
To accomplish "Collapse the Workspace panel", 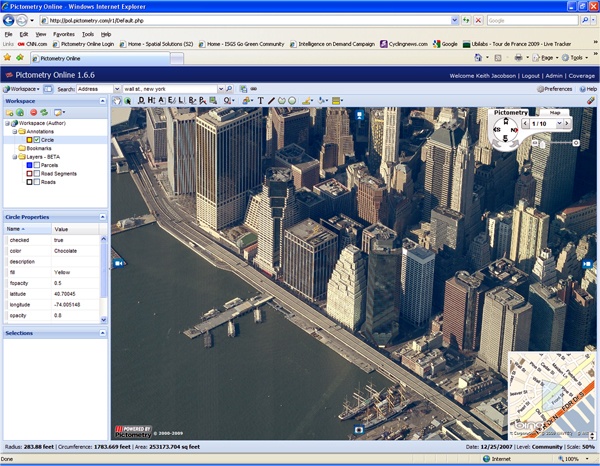I will tap(103, 101).
